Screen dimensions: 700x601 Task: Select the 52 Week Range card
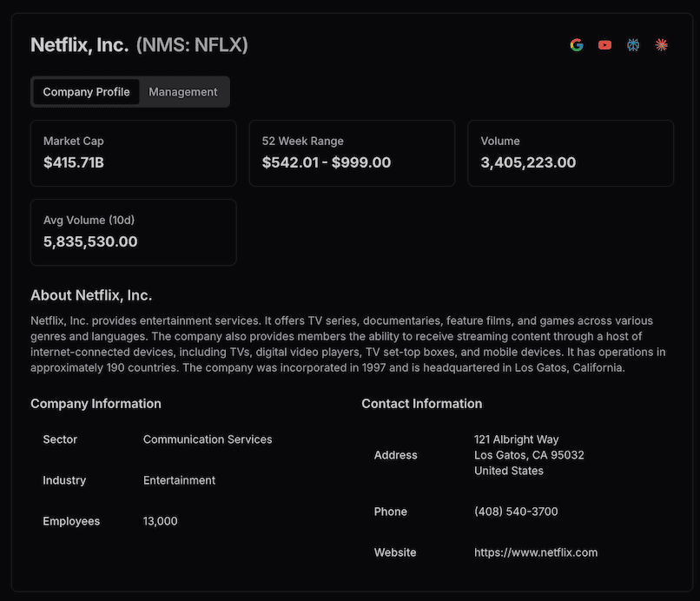pyautogui.click(x=352, y=153)
